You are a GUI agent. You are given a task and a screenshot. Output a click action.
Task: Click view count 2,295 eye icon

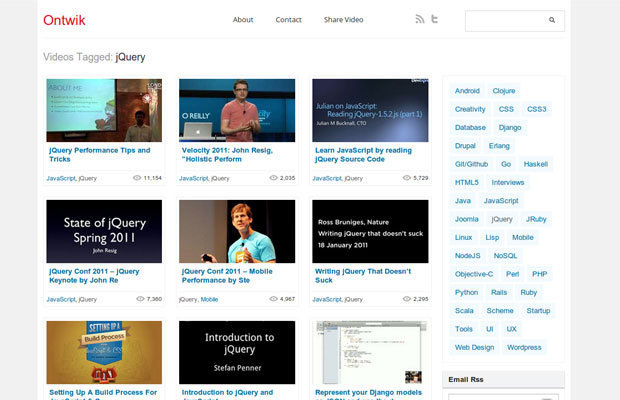coord(406,299)
